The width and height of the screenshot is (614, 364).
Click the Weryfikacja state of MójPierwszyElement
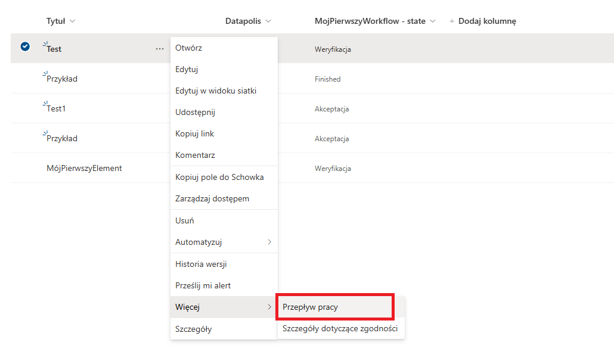[x=333, y=169]
